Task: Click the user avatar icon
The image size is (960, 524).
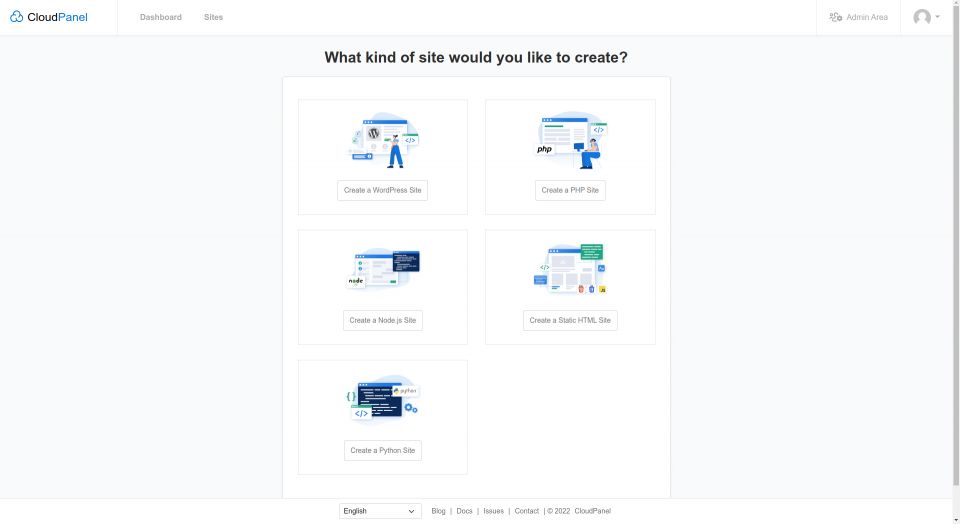Action: tap(921, 17)
